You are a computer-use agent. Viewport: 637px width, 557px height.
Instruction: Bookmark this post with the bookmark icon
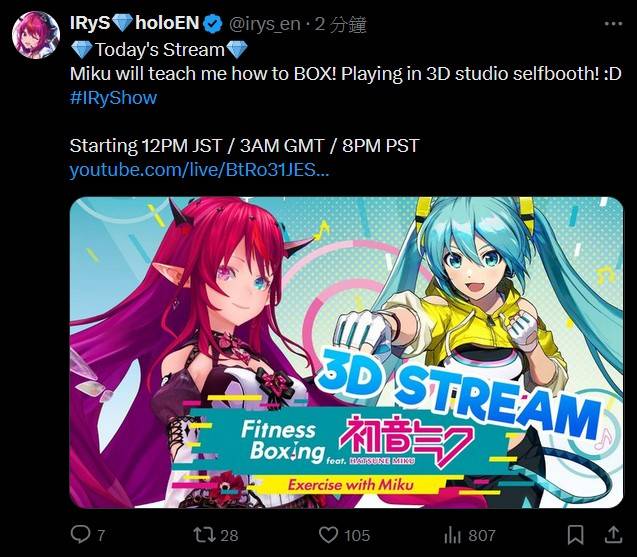click(x=576, y=534)
